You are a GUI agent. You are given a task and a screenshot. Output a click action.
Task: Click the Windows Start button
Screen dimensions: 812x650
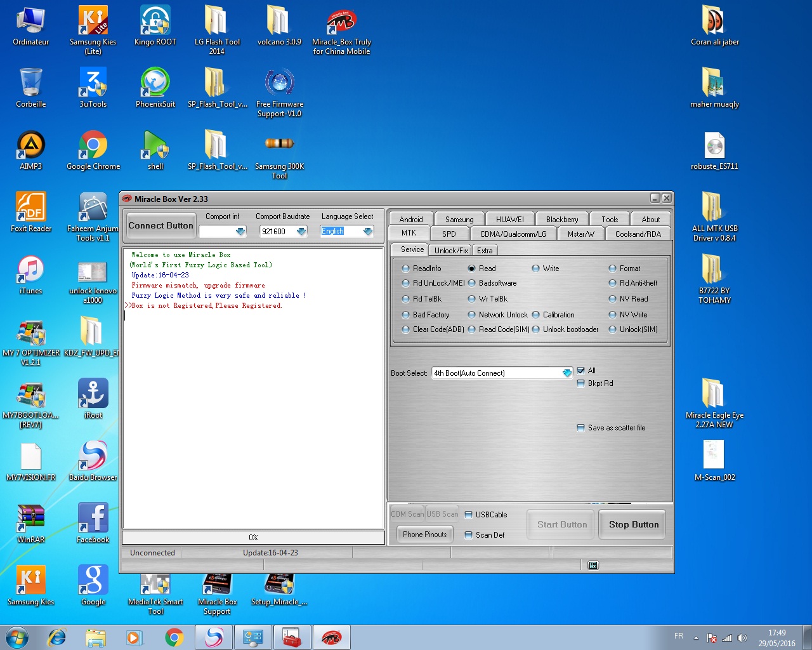point(17,637)
